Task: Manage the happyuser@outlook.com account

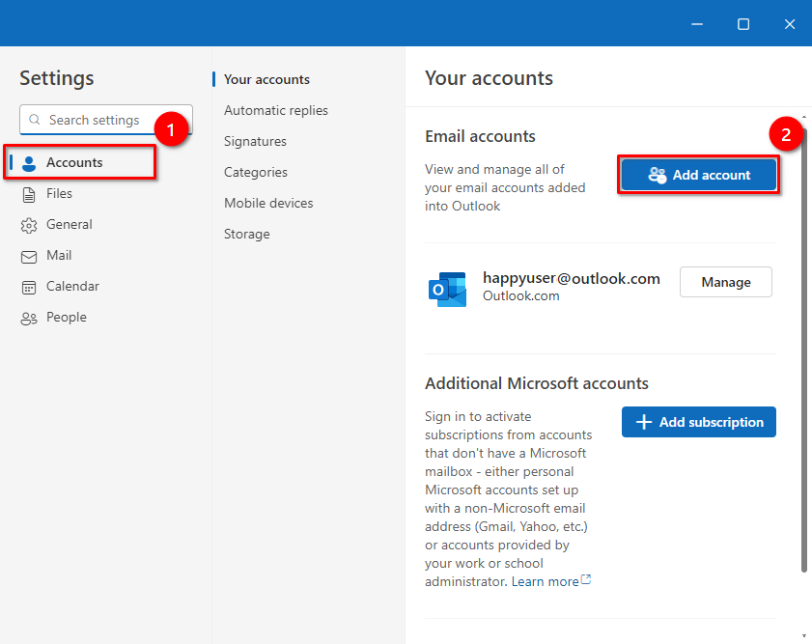Action: tap(725, 282)
